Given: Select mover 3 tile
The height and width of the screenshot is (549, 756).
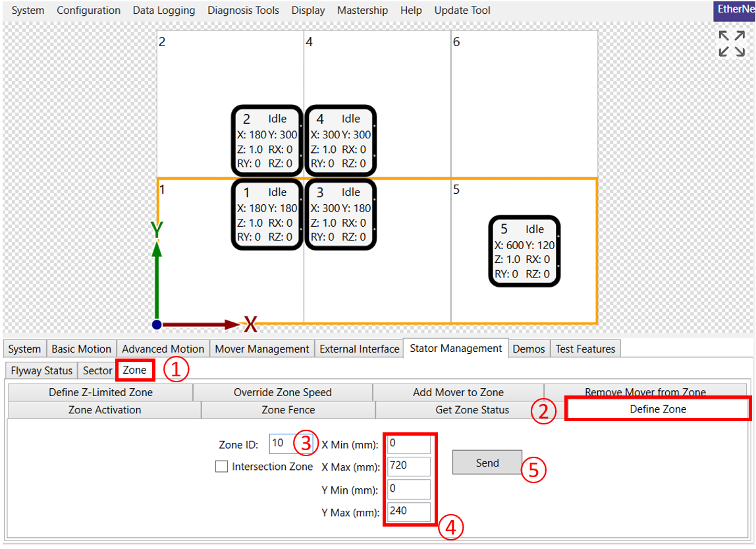Looking at the screenshot, I should [340, 214].
